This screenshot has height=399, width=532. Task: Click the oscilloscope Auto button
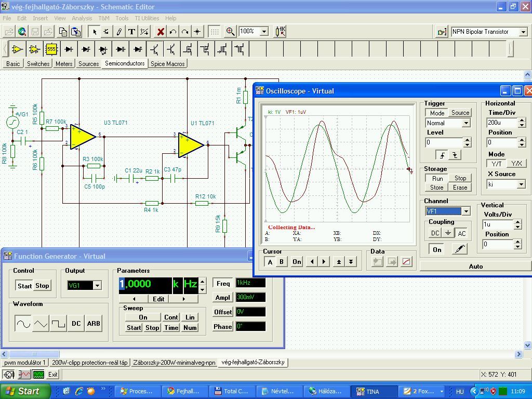476,267
